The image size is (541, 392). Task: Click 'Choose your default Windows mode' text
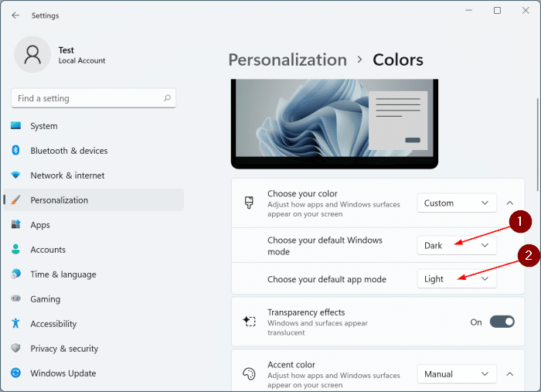point(325,246)
